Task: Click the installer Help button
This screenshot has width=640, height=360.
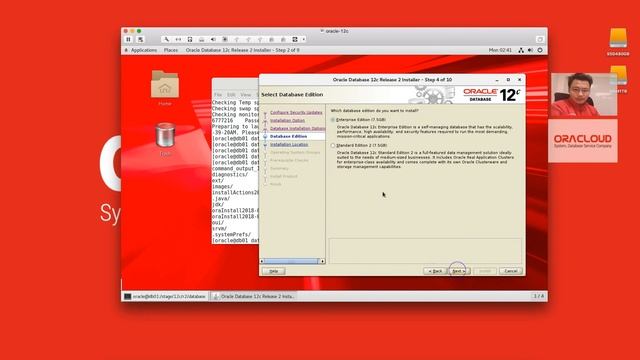Action: coord(273,271)
